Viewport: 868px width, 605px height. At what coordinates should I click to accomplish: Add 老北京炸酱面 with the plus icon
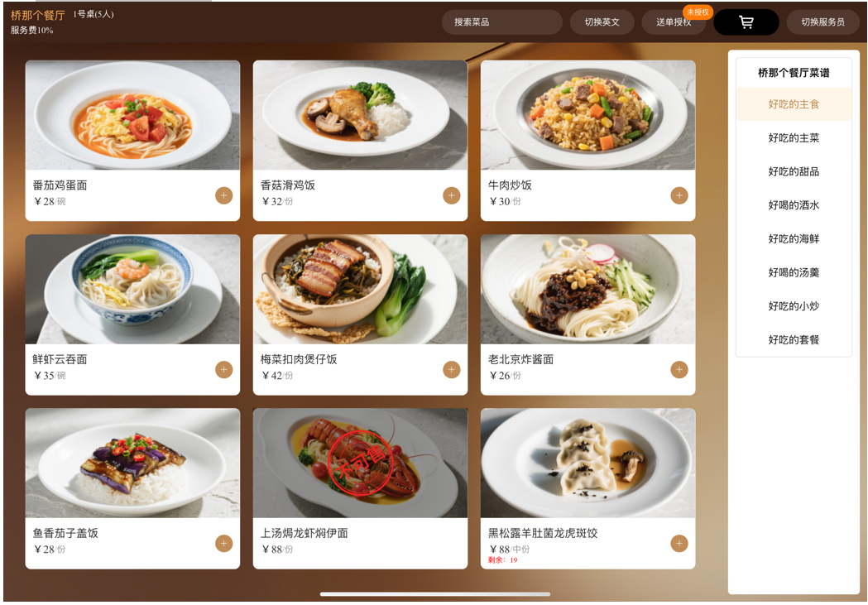pos(679,369)
